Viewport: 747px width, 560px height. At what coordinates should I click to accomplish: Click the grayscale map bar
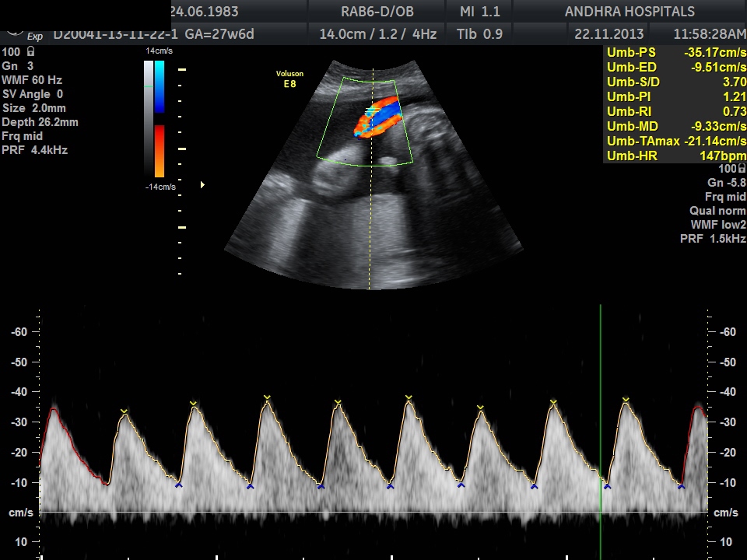coord(148,118)
